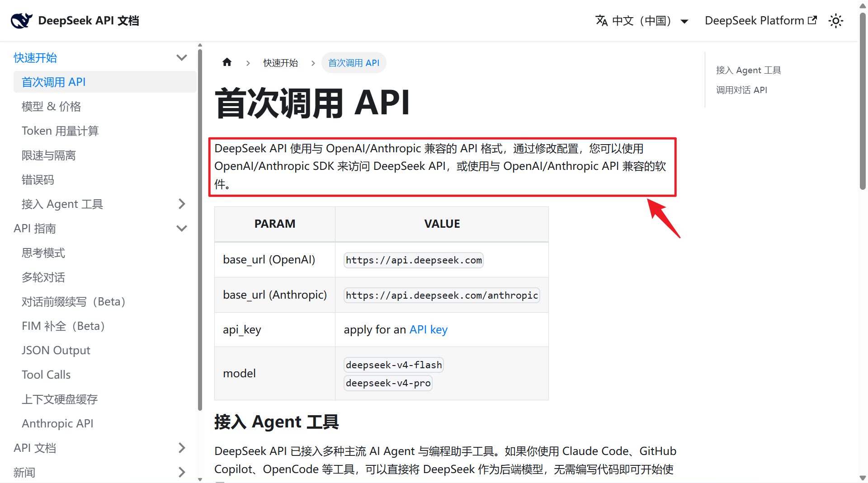Image resolution: width=868 pixels, height=483 pixels.
Task: Click the base_url (OpenAI) table cell
Action: coord(275,260)
